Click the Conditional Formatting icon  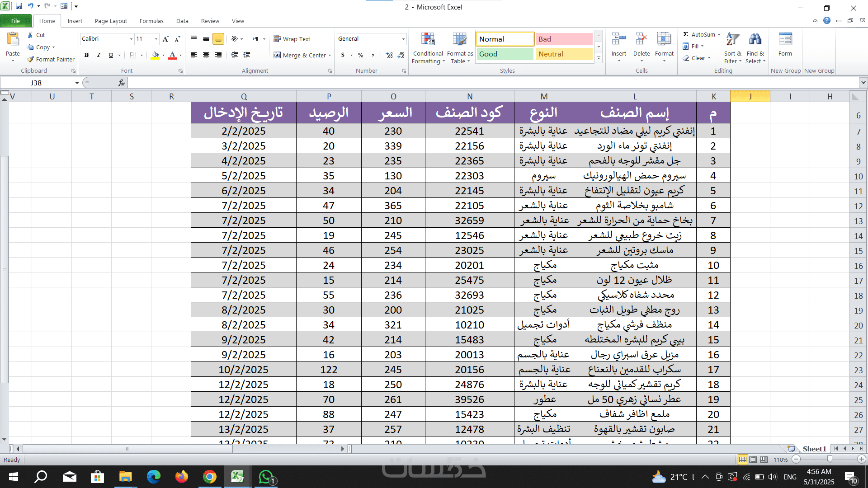click(x=428, y=40)
